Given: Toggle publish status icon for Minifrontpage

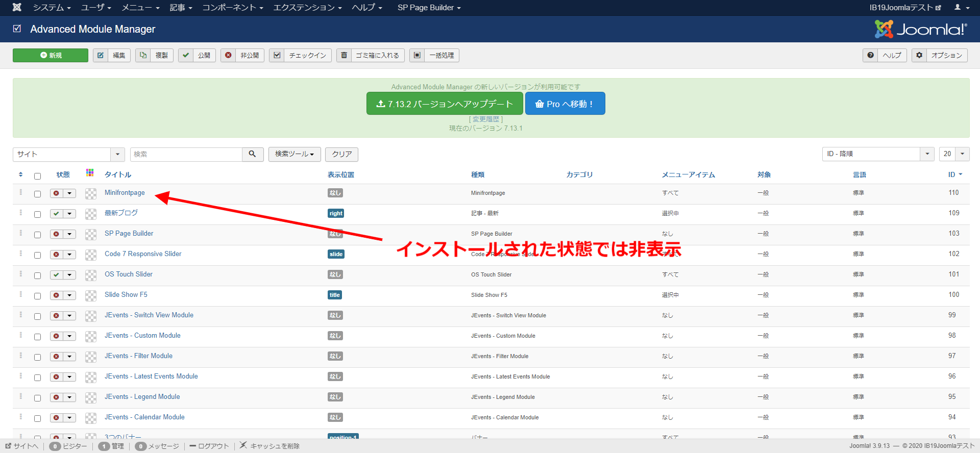Looking at the screenshot, I should click(56, 193).
